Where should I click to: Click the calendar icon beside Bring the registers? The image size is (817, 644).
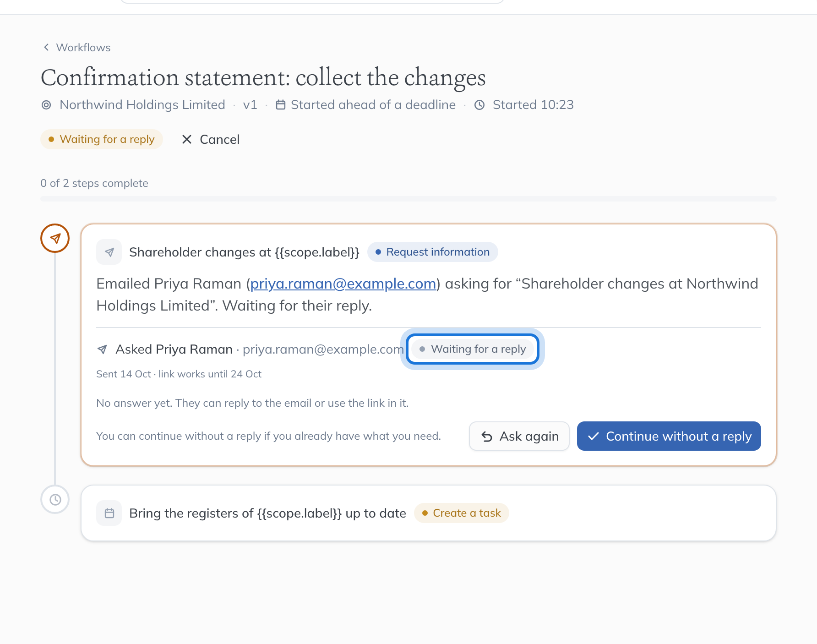tap(109, 513)
